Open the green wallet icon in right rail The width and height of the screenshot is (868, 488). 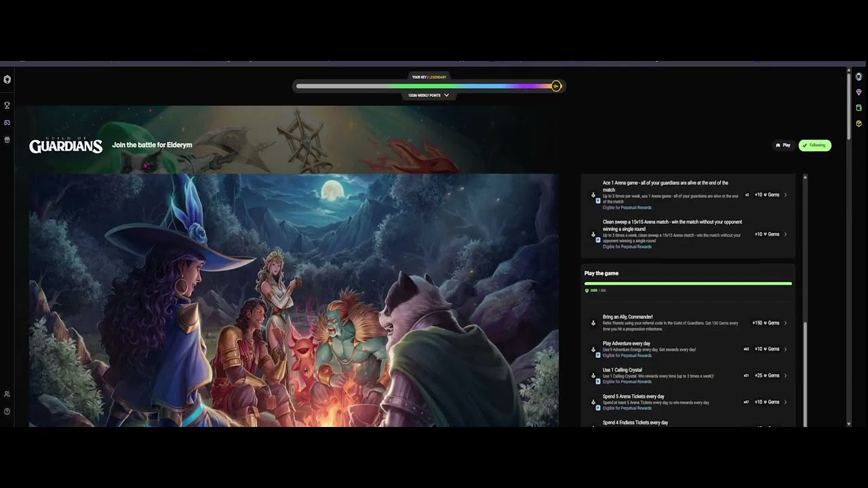(859, 108)
